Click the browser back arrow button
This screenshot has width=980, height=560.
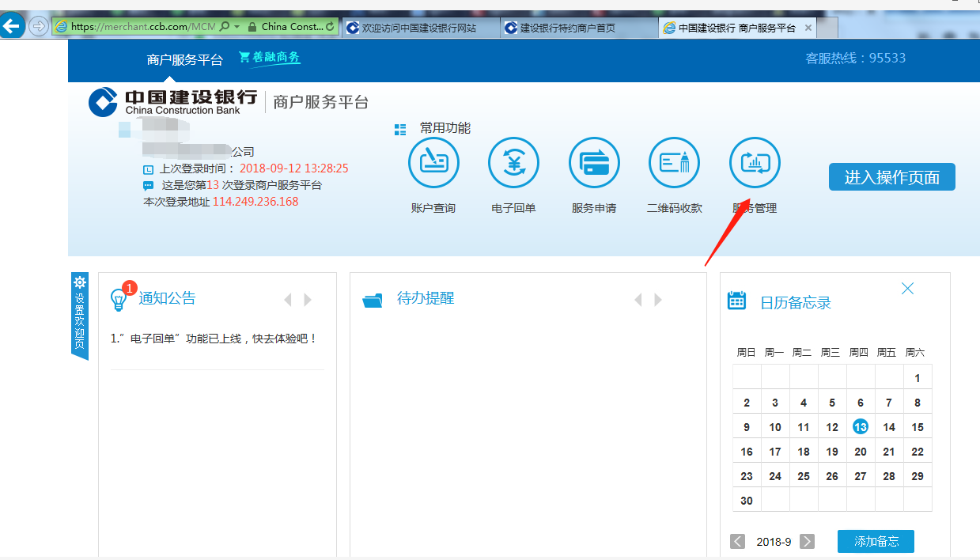12,26
